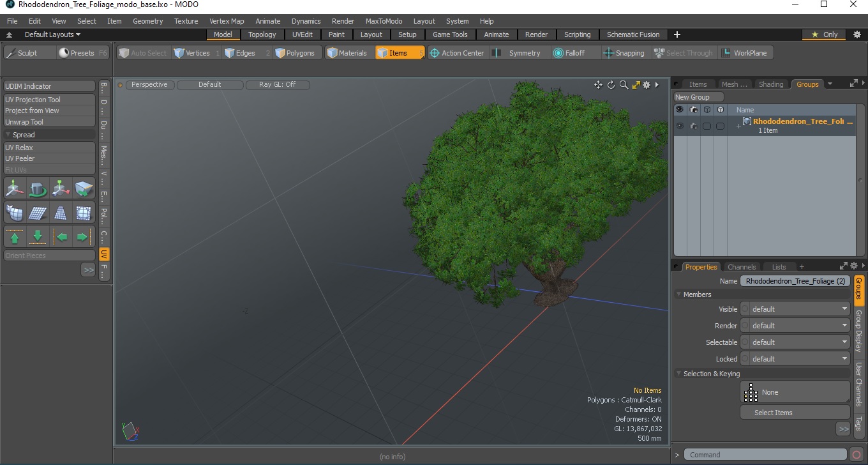
Task: Collapse the Selection & Keying section
Action: 678,374
